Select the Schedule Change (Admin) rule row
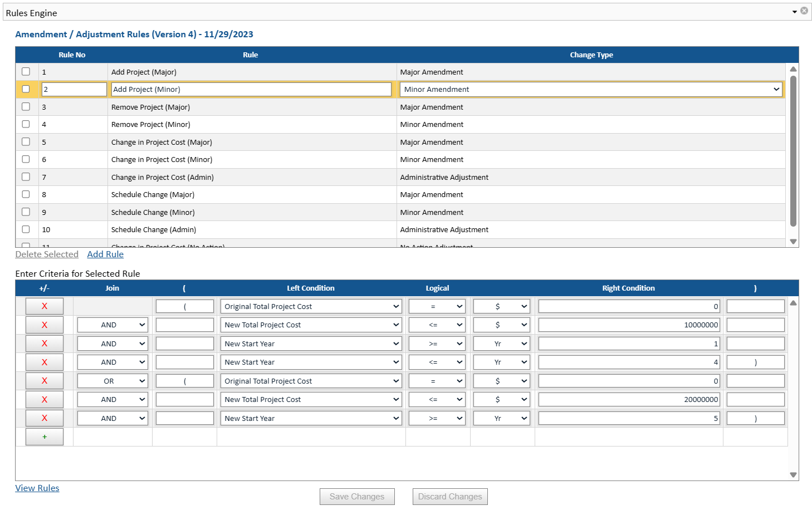This screenshot has width=812, height=510. (x=400, y=229)
